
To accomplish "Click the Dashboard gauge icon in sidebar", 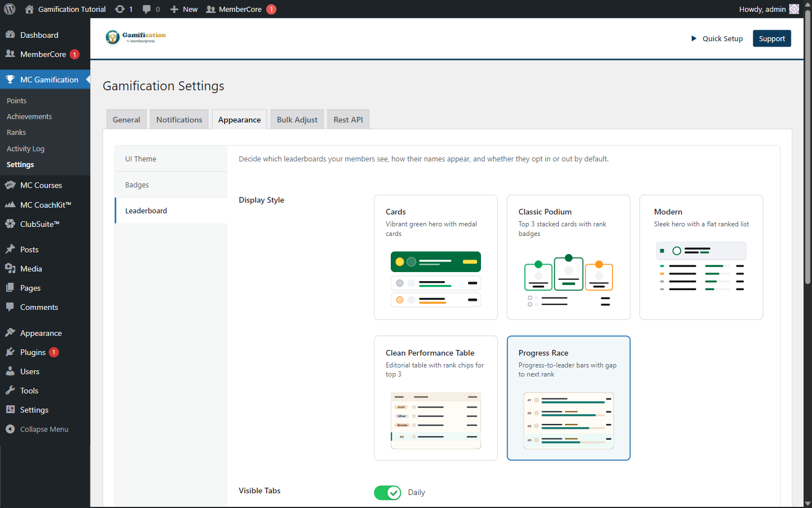I will 10,34.
